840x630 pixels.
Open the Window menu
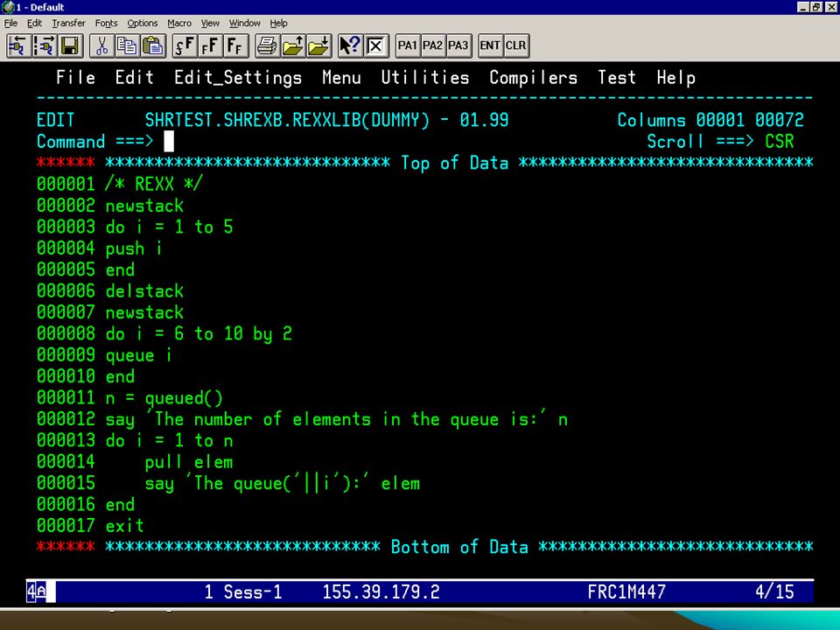coord(244,23)
